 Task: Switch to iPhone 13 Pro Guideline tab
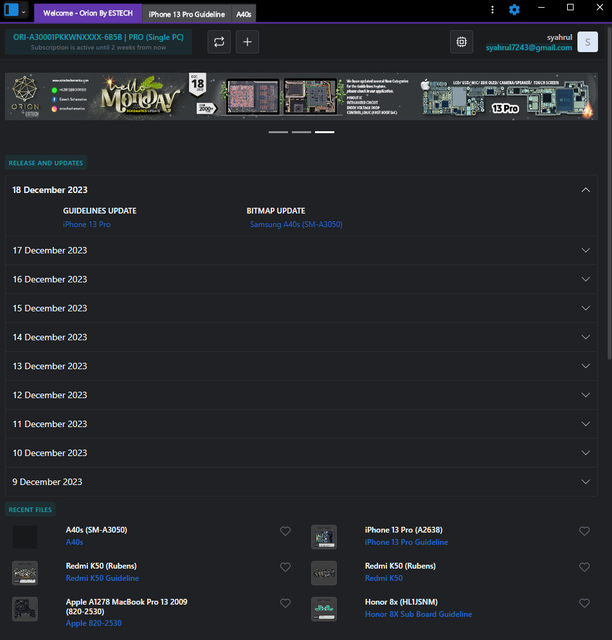tap(187, 14)
